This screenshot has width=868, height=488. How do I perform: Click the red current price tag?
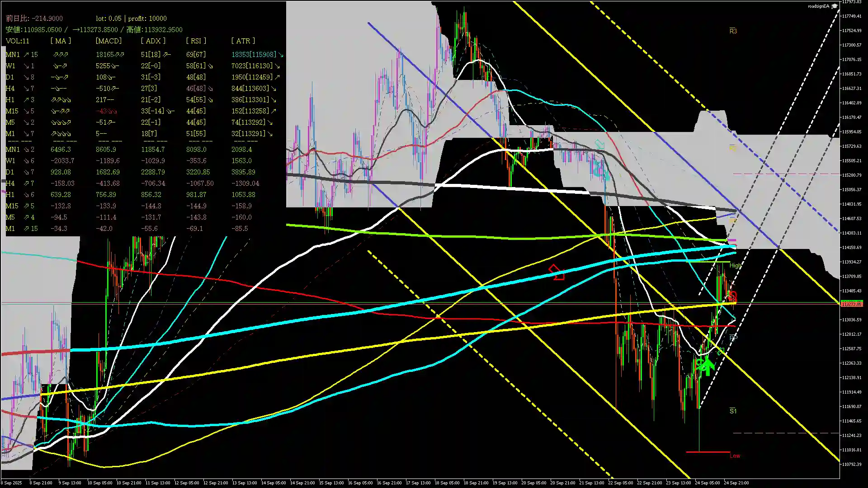pyautogui.click(x=852, y=304)
